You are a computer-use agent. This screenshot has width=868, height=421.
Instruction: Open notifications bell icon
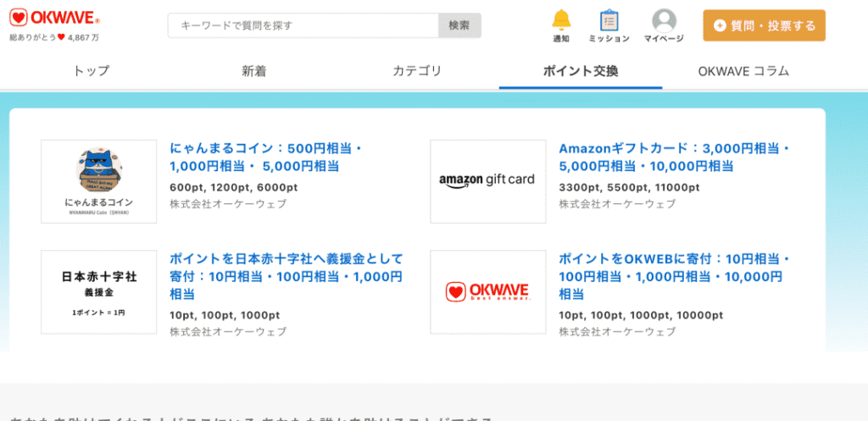(x=561, y=20)
